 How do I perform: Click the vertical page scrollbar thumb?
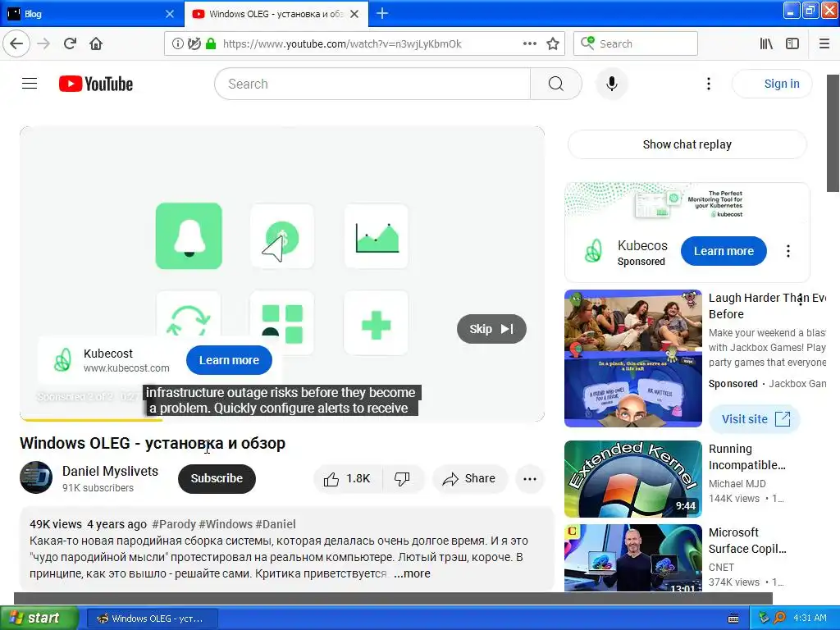click(833, 134)
